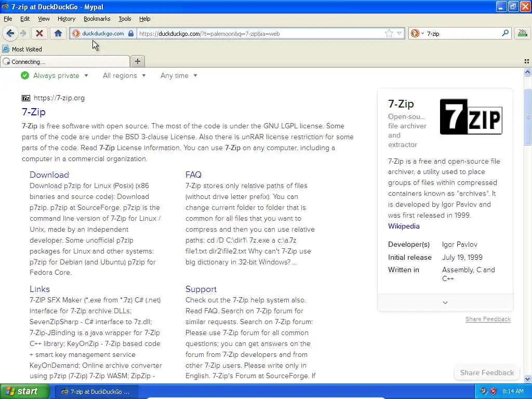Click the address bar URL field

click(261, 34)
